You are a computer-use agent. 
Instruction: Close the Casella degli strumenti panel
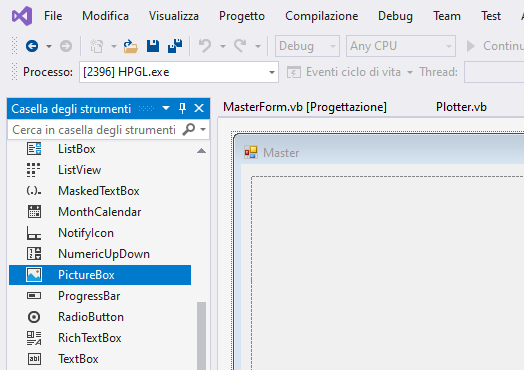click(x=199, y=108)
